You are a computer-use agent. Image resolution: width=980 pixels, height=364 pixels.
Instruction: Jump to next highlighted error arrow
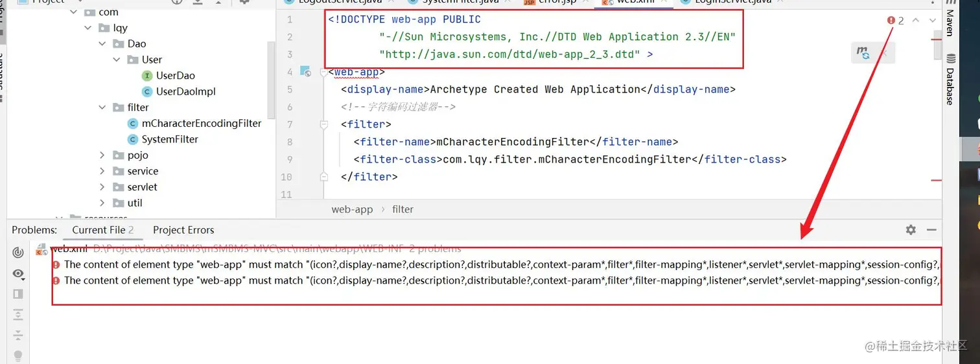coord(933,21)
